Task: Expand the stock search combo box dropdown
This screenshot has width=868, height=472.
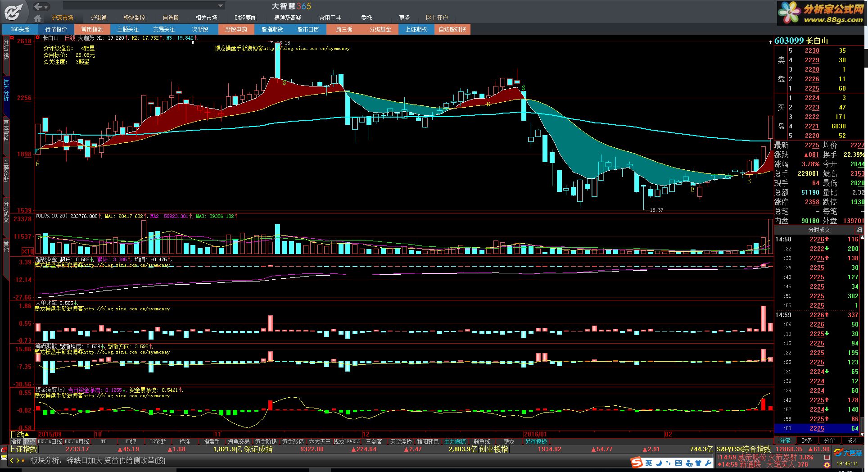Action: click(220, 6)
